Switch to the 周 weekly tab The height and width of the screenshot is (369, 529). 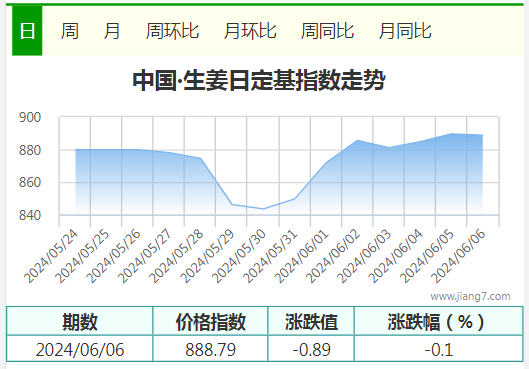[x=70, y=31]
